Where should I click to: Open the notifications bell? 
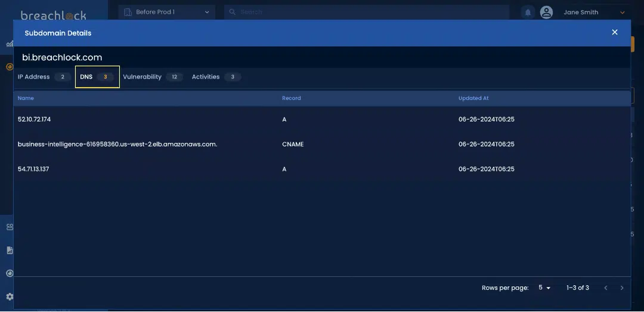click(x=528, y=13)
